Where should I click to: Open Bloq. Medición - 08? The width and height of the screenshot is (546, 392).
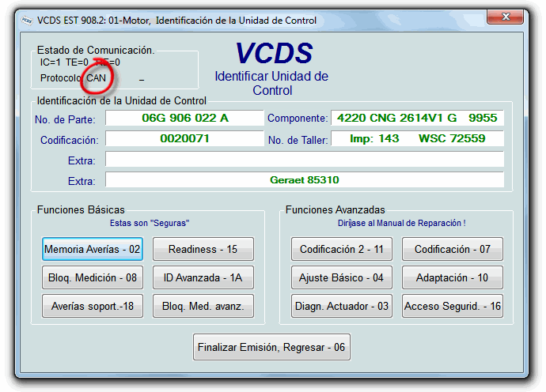point(93,277)
